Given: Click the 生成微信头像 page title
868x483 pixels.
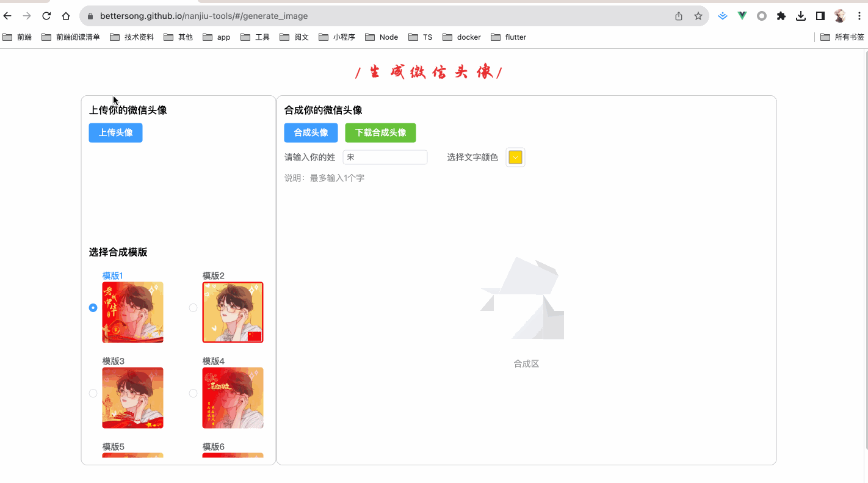Looking at the screenshot, I should [x=429, y=73].
